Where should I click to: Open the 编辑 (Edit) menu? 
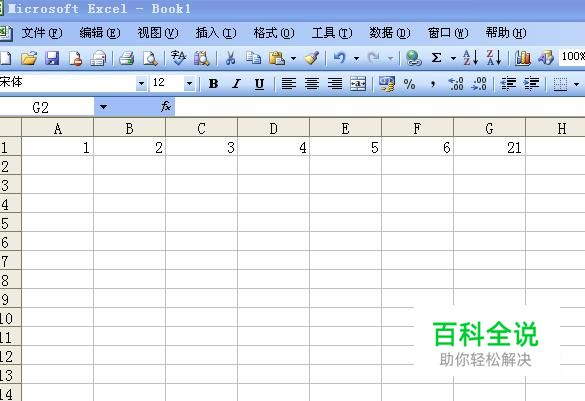click(x=100, y=33)
